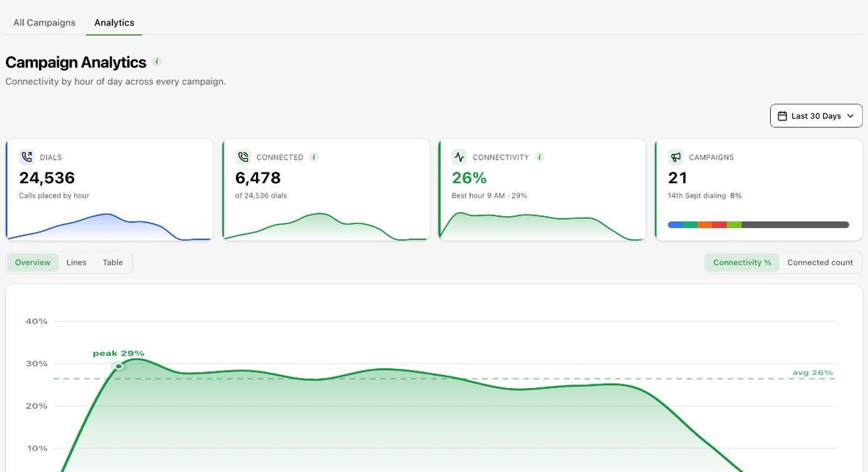The height and width of the screenshot is (472, 868).
Task: Click the teal segment of campaigns bar
Action: click(690, 225)
